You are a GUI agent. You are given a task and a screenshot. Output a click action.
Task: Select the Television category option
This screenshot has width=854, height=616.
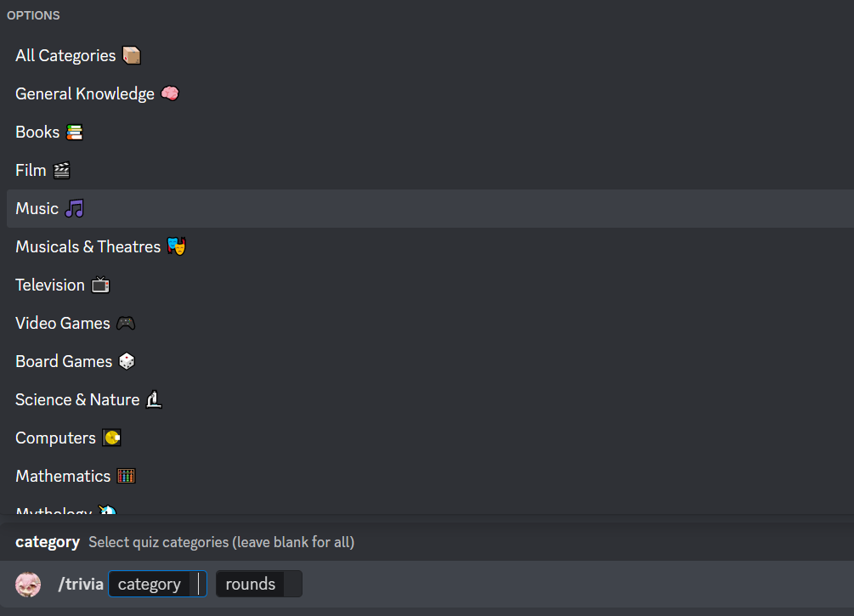430,285
